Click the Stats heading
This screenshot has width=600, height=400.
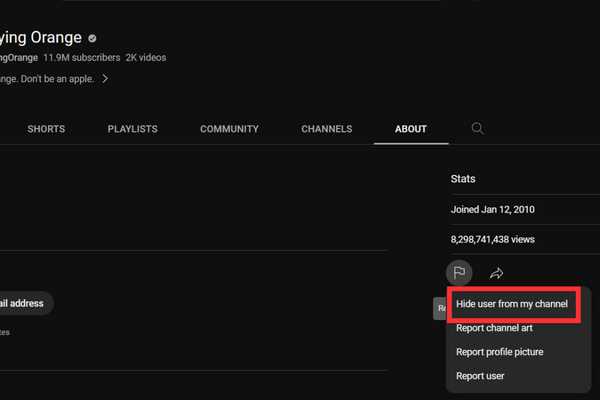click(463, 179)
